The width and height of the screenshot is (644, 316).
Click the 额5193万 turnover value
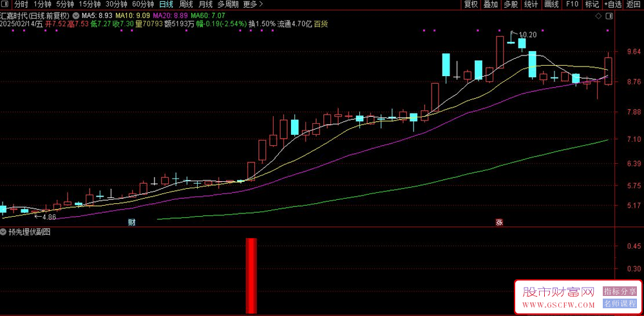click(179, 25)
